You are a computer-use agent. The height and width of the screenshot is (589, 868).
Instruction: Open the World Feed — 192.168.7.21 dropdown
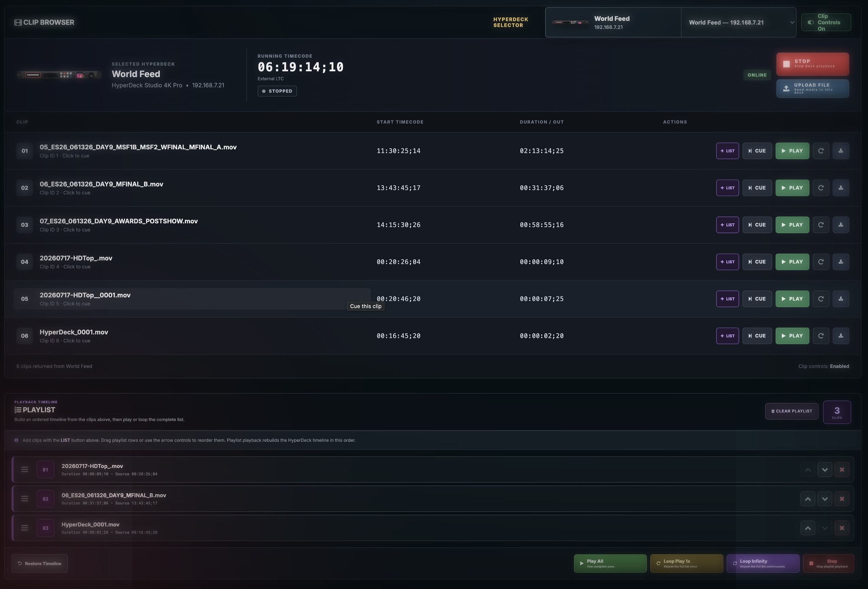(x=739, y=22)
